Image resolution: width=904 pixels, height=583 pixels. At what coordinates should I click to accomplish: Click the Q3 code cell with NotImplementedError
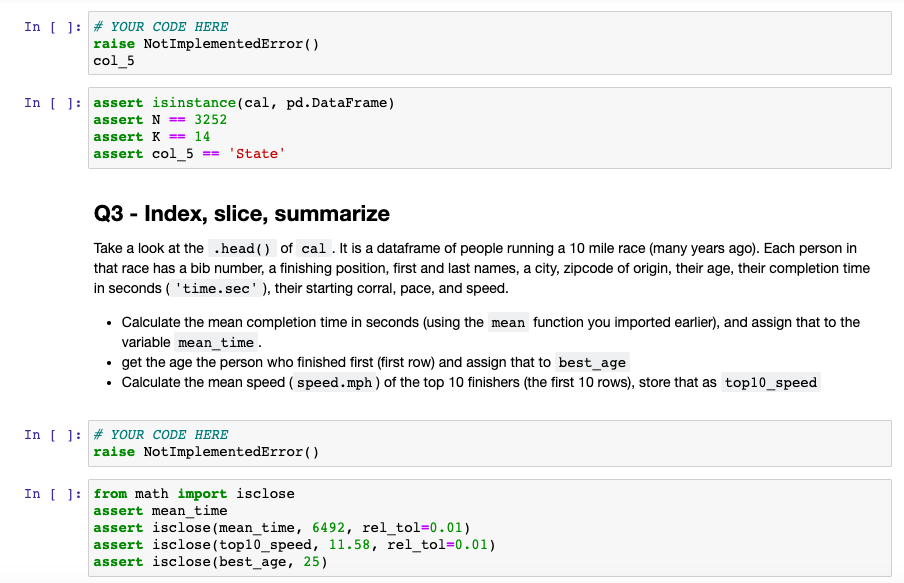pyautogui.click(x=489, y=443)
